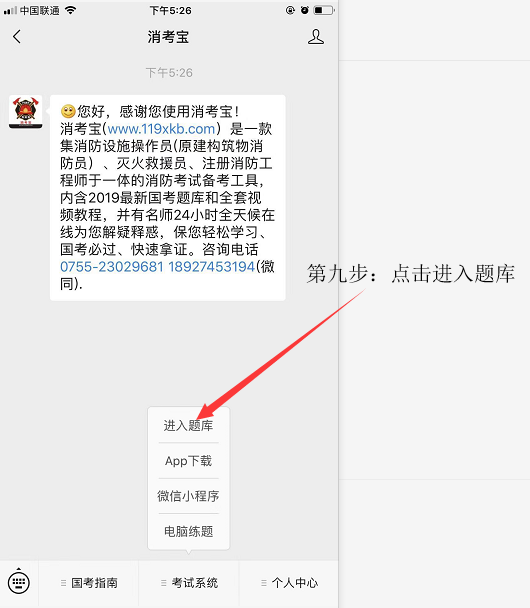Image resolution: width=530 pixels, height=608 pixels.
Task: Tap the battery status icon
Action: pos(323,10)
